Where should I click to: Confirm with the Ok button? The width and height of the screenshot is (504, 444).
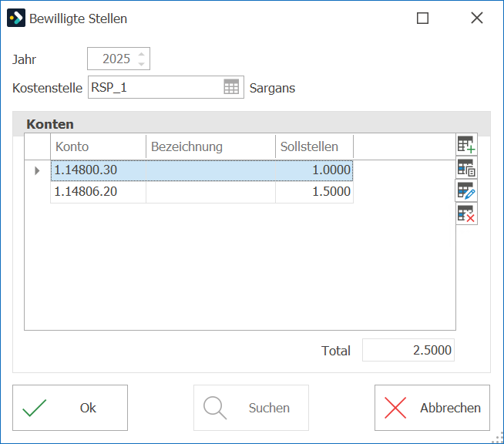coord(70,408)
